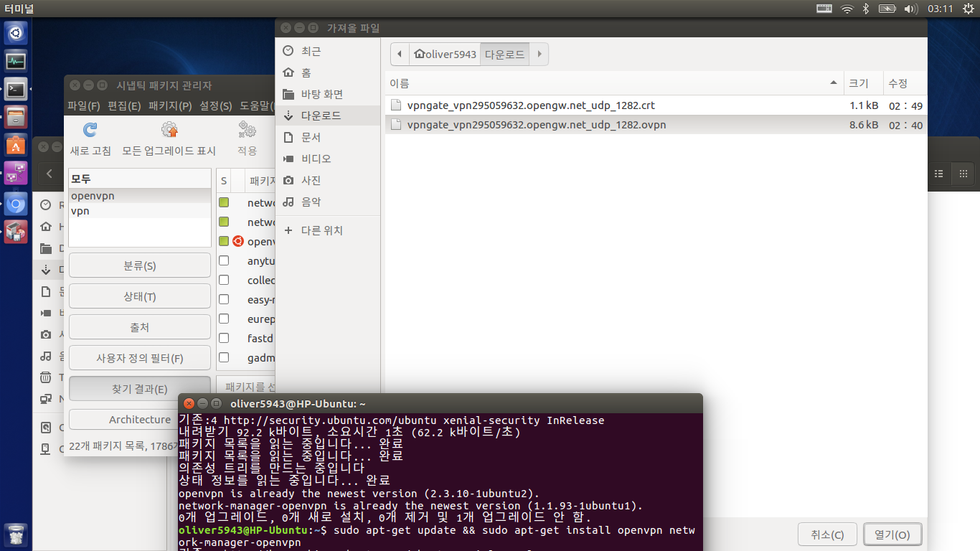Open the 파일(F) menu in Synaptic

pyautogui.click(x=83, y=106)
